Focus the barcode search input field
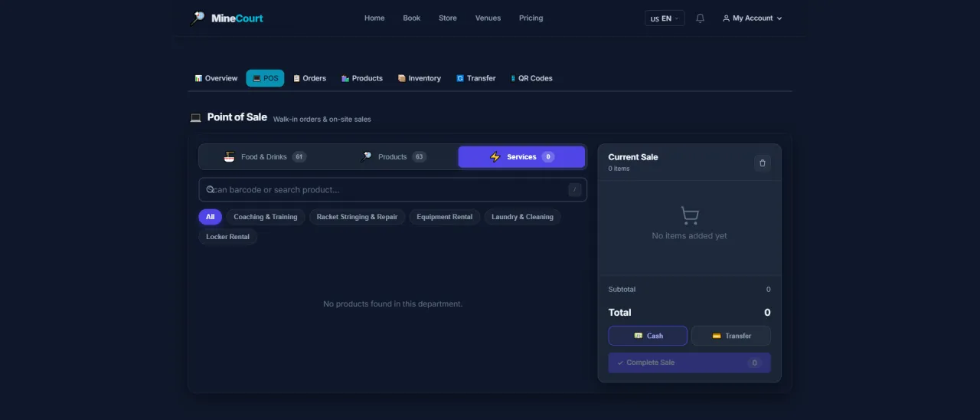980x420 pixels. (x=393, y=190)
